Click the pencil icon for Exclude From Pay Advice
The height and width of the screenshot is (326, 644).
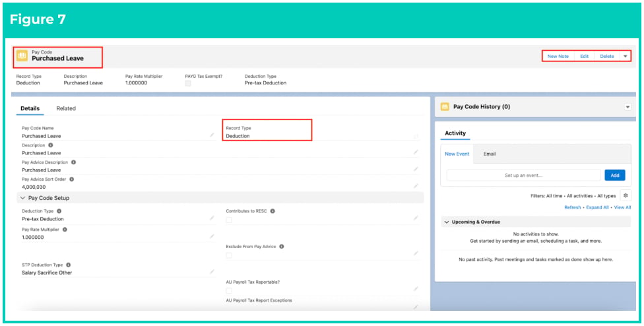[x=416, y=253]
